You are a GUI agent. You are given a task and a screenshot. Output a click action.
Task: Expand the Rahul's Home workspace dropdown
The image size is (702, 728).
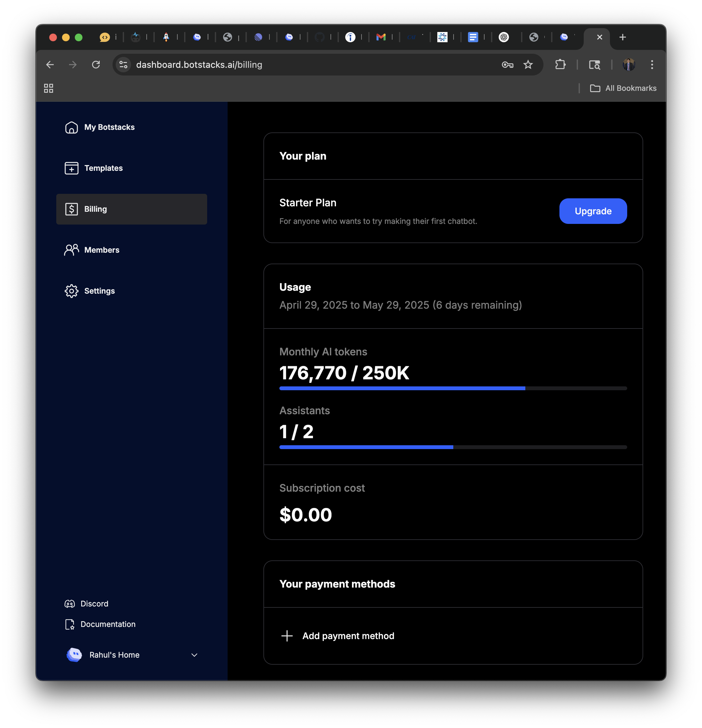click(x=194, y=655)
